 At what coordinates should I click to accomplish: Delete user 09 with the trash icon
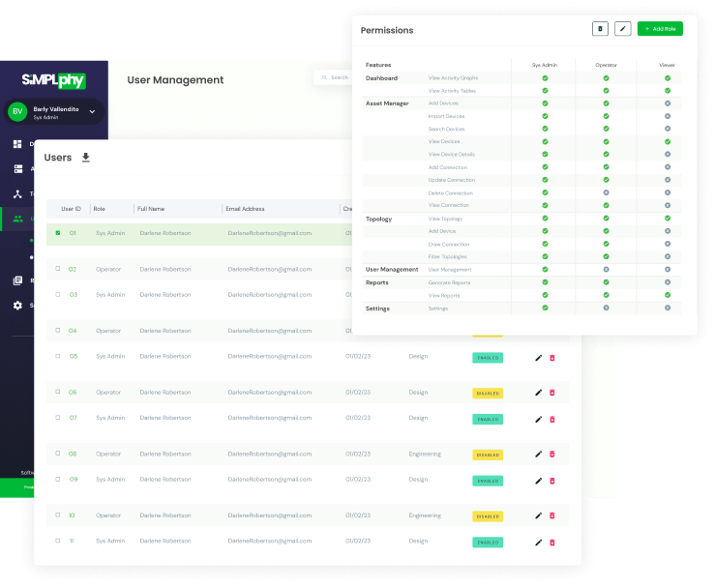click(552, 481)
